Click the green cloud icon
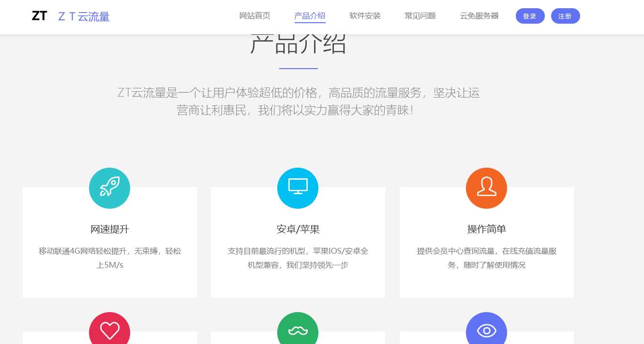 (x=298, y=330)
